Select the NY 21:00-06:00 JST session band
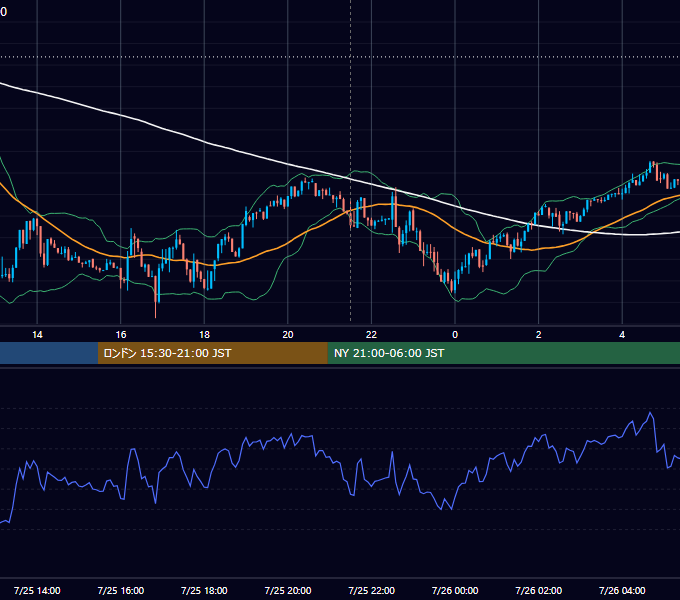 point(503,353)
